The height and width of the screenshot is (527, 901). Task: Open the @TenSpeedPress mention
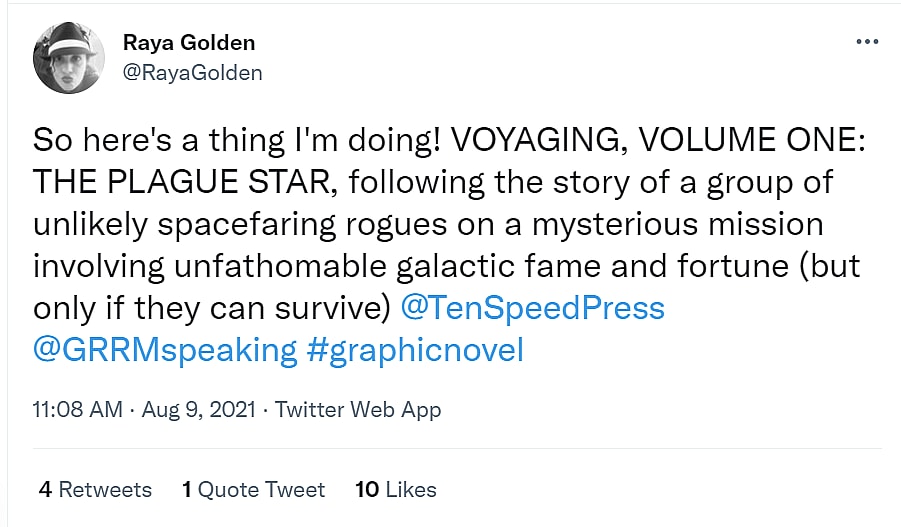pyautogui.click(x=532, y=307)
